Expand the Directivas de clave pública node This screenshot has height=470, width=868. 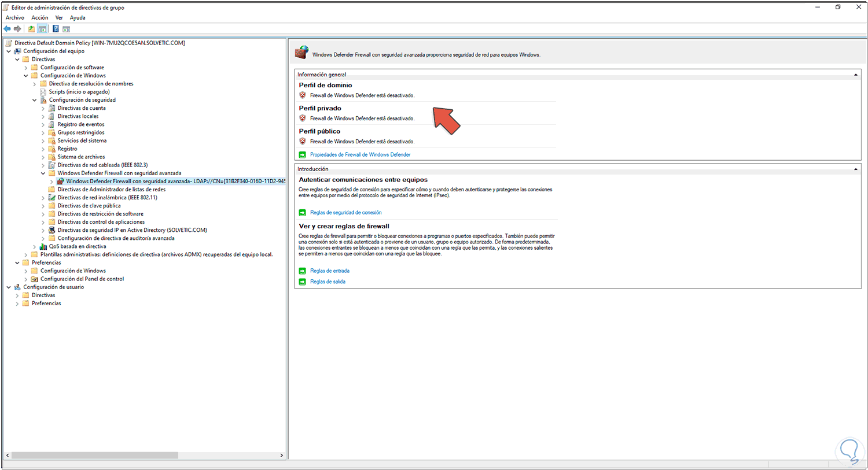point(43,206)
